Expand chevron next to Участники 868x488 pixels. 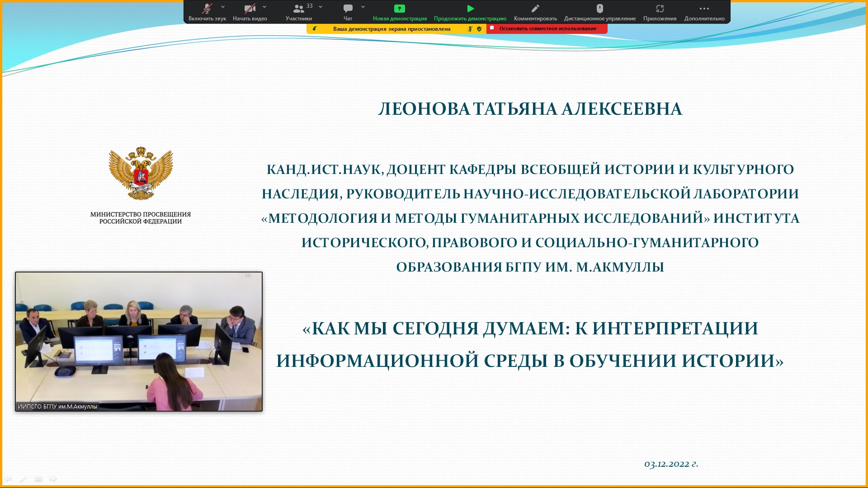click(321, 7)
